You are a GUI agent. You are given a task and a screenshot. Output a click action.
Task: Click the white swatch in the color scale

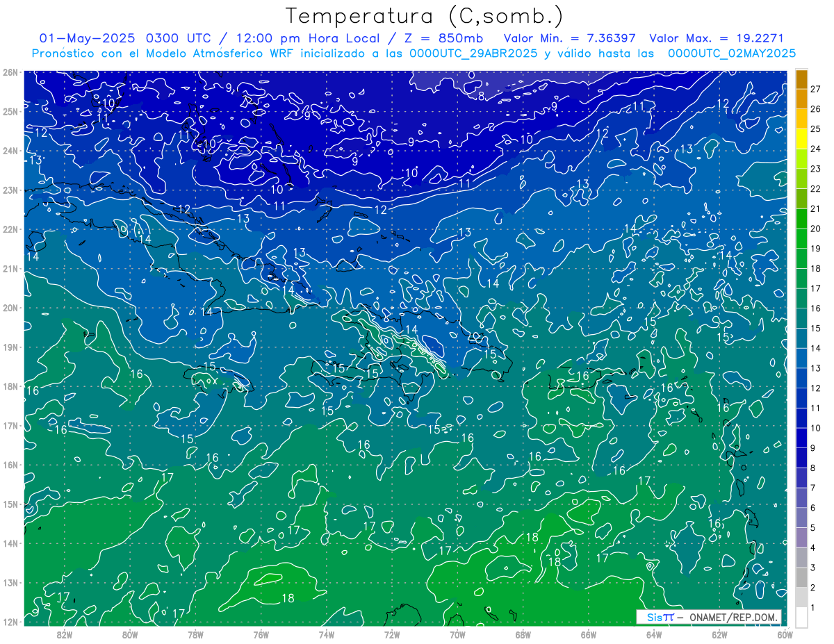pyautogui.click(x=801, y=617)
